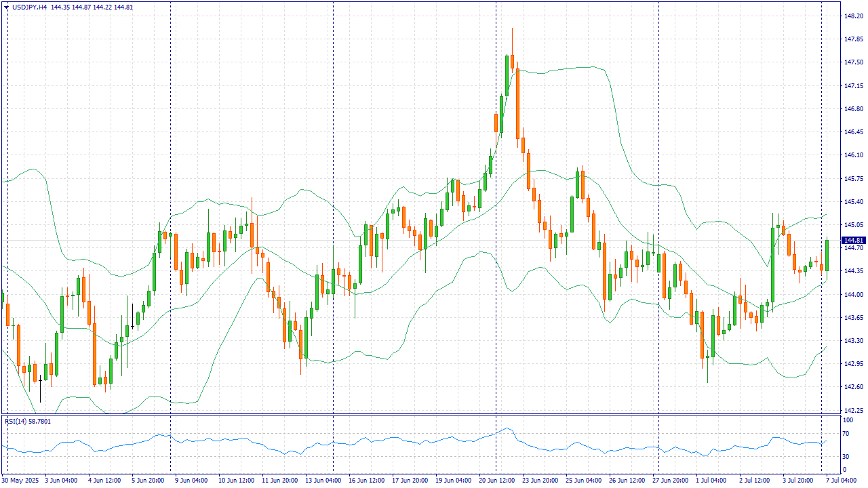Screen dimensions: 868x488
Task: Click the 30 May 2025 date label
Action: coord(20,481)
